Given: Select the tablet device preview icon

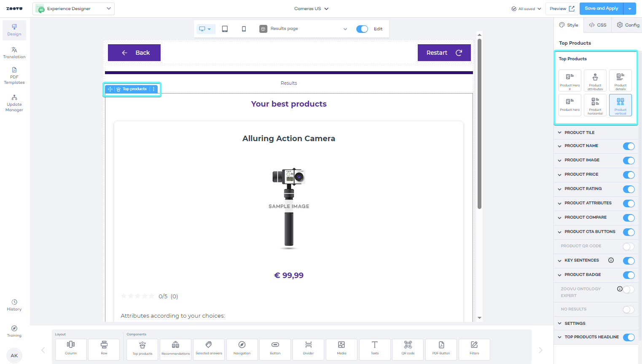Looking at the screenshot, I should pos(225,29).
